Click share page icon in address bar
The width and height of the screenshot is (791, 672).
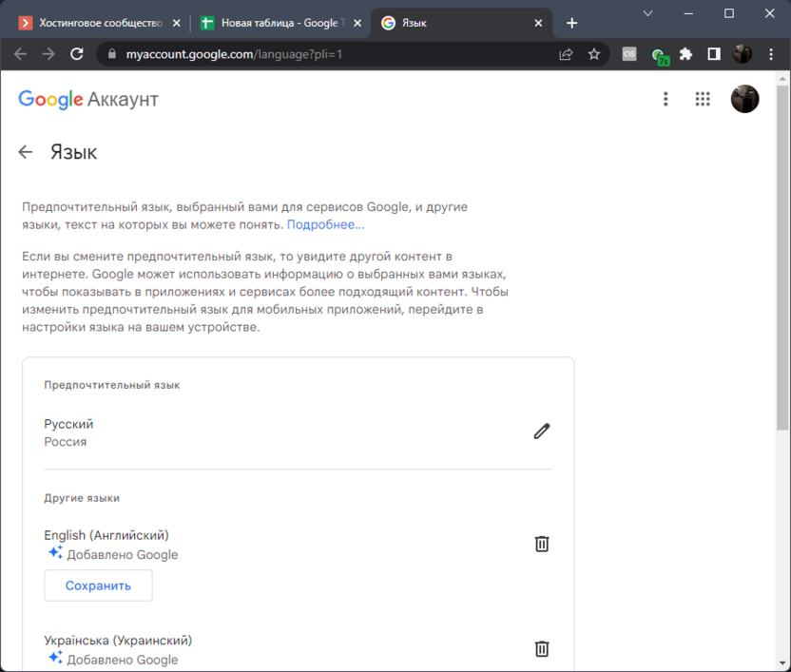coord(566,54)
